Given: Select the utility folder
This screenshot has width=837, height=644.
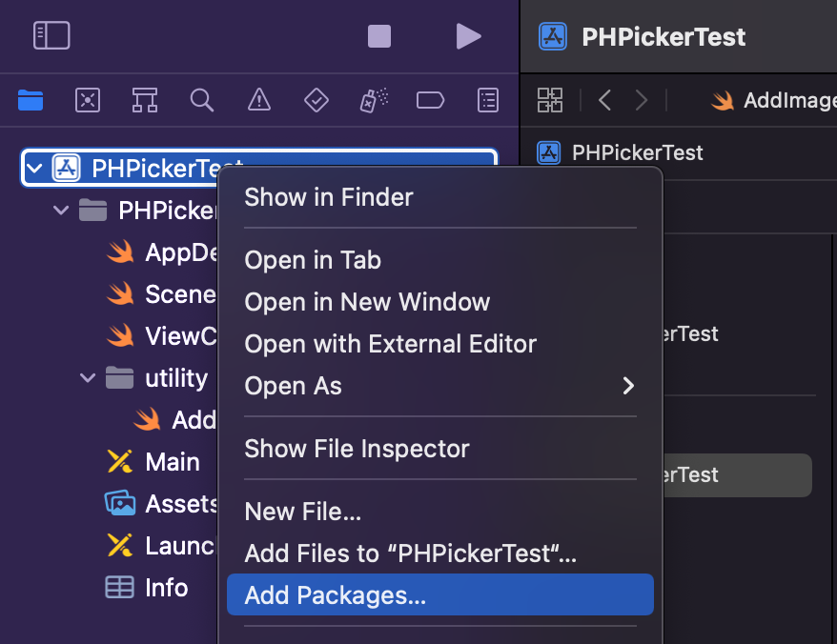Looking at the screenshot, I should click(156, 378).
